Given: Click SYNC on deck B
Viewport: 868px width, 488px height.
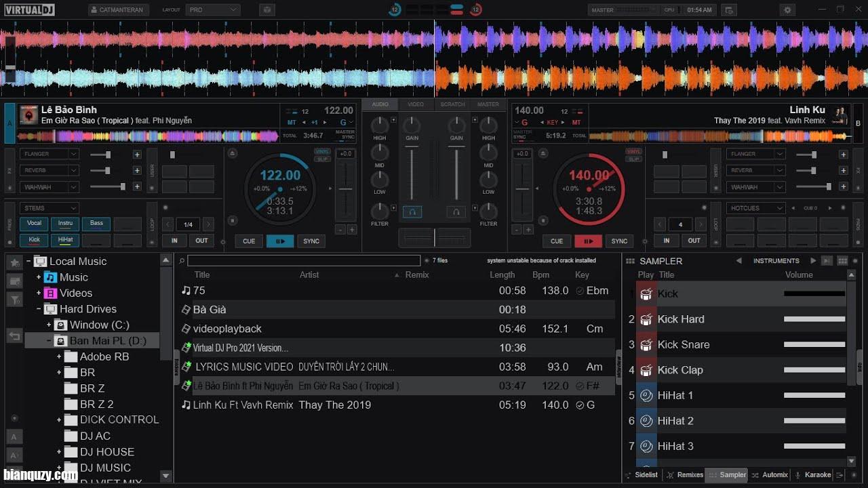Looking at the screenshot, I should pyautogui.click(x=620, y=241).
